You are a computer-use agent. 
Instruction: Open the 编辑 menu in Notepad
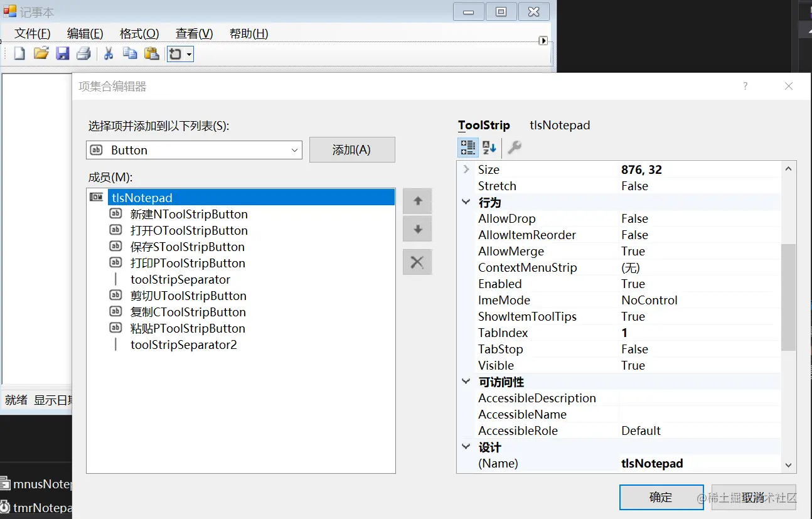pyautogui.click(x=84, y=33)
